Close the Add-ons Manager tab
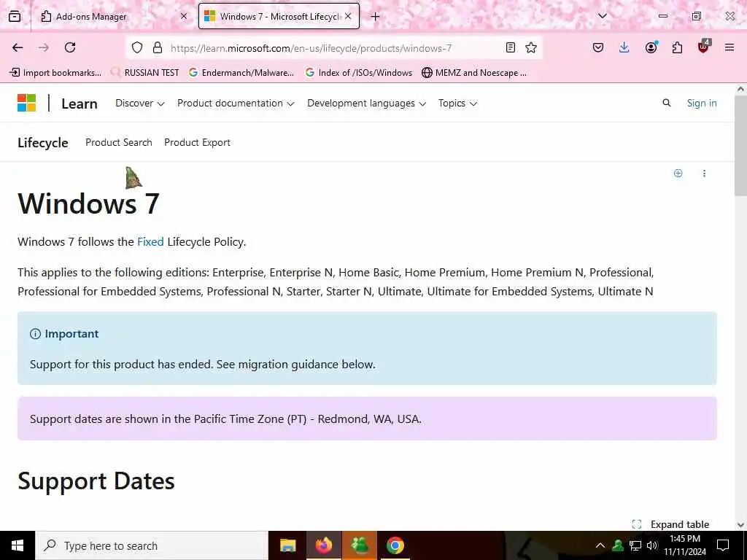Image resolution: width=747 pixels, height=560 pixels. (184, 16)
